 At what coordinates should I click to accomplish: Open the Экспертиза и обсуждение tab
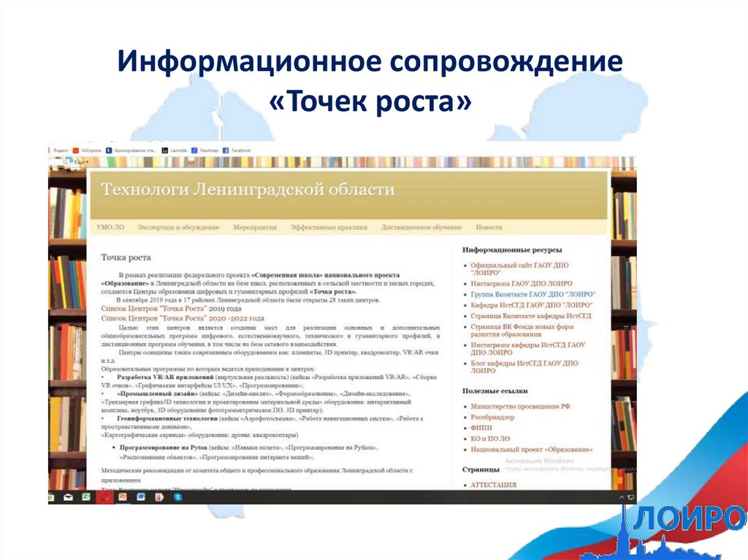coord(178,227)
